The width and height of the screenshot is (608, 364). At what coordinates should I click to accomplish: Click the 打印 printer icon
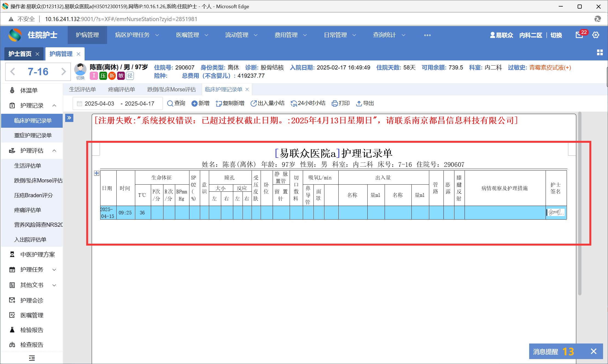[335, 103]
